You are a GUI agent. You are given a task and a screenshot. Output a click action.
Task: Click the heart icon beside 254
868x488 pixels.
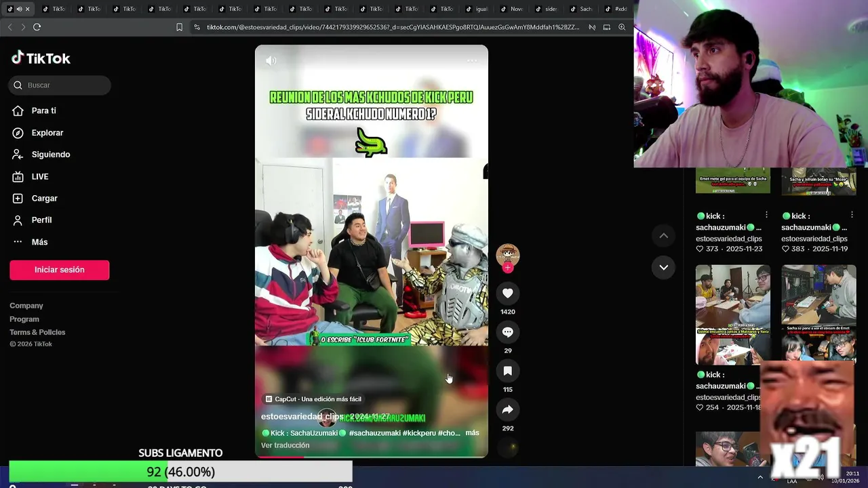tap(700, 407)
